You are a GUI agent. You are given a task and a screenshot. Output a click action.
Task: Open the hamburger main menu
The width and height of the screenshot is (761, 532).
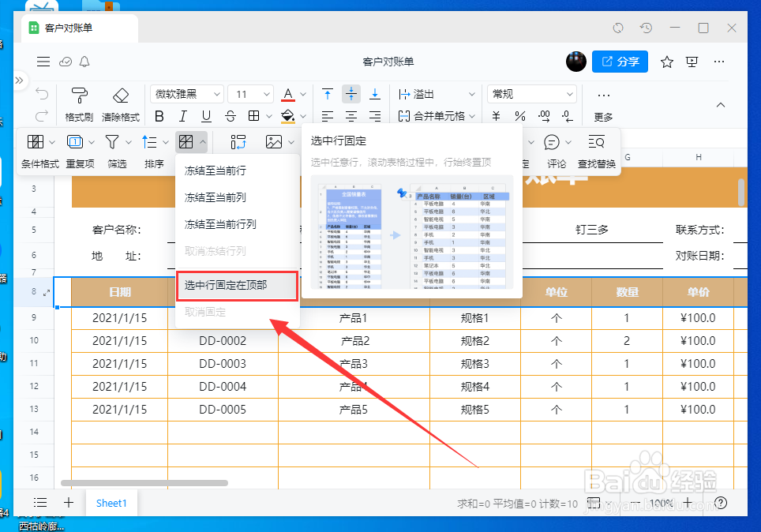pyautogui.click(x=43, y=62)
